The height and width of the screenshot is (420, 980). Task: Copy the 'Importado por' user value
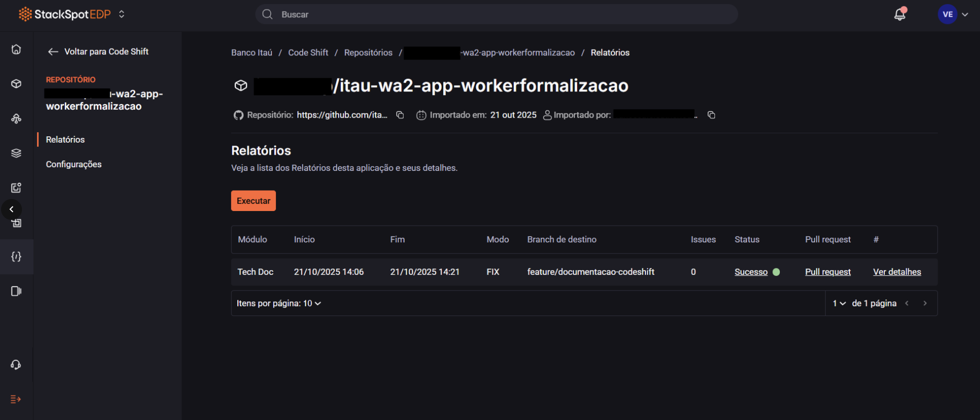click(x=711, y=115)
